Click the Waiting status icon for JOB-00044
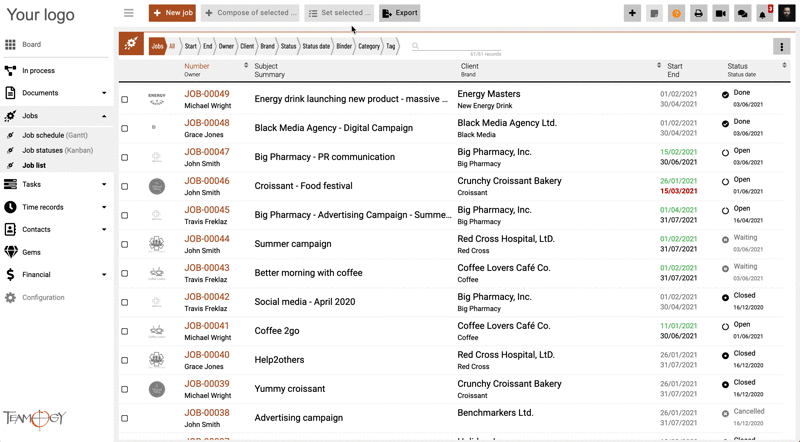Screen dimensions: 800x442 [x=725, y=239]
